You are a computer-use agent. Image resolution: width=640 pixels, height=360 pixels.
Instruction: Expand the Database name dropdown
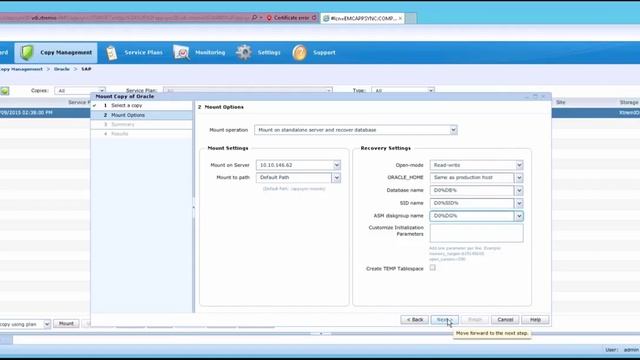[519, 191]
